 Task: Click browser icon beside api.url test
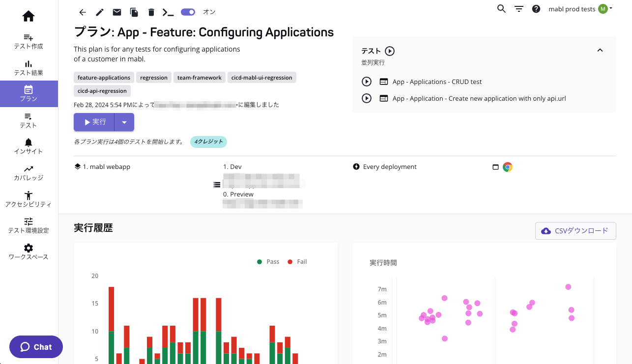pos(384,99)
